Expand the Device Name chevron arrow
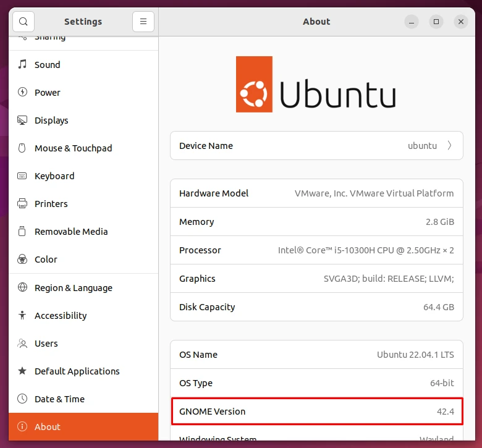The width and height of the screenshot is (482, 448). point(449,145)
